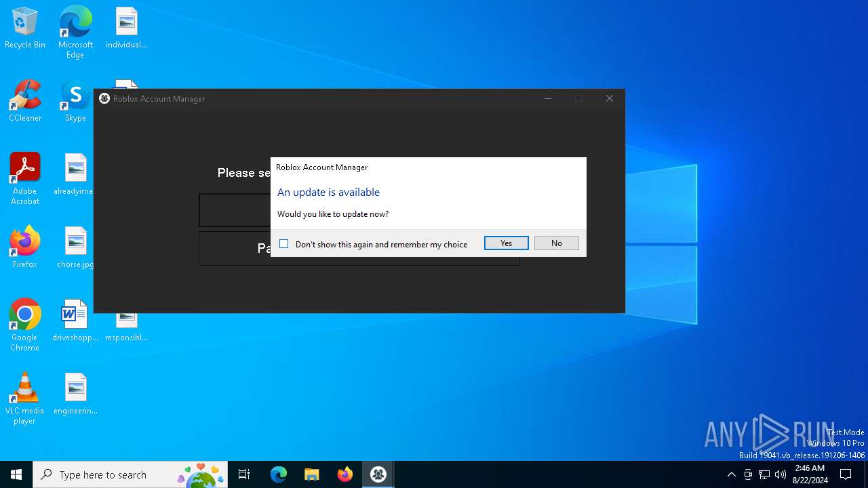Open the Windows Start menu
868x488 pixels.
pos(16,474)
